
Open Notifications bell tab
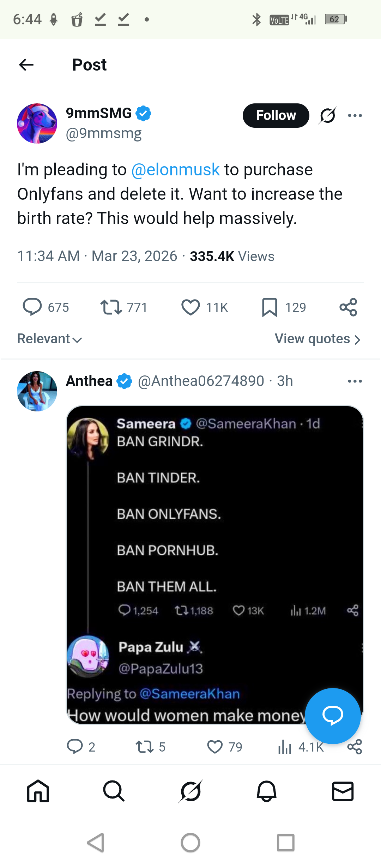coord(266,791)
